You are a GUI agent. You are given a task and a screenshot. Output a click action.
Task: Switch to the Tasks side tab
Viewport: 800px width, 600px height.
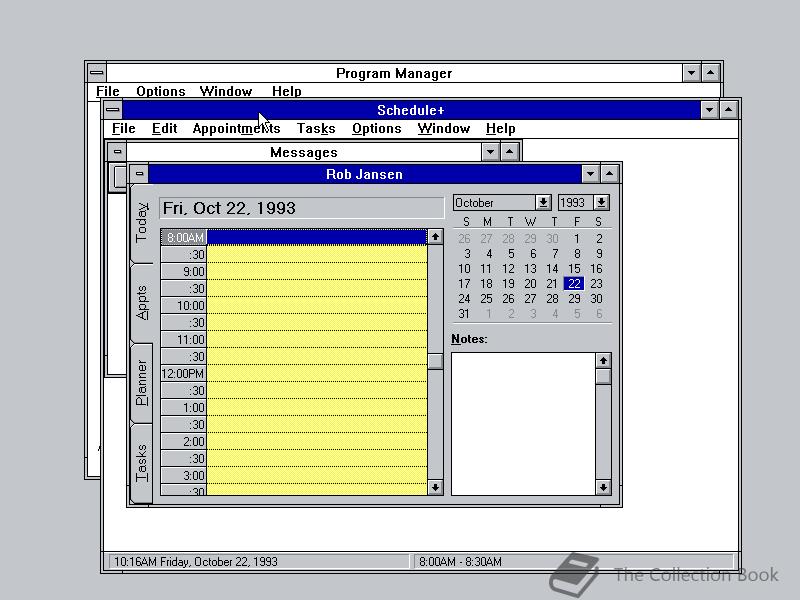click(142, 463)
